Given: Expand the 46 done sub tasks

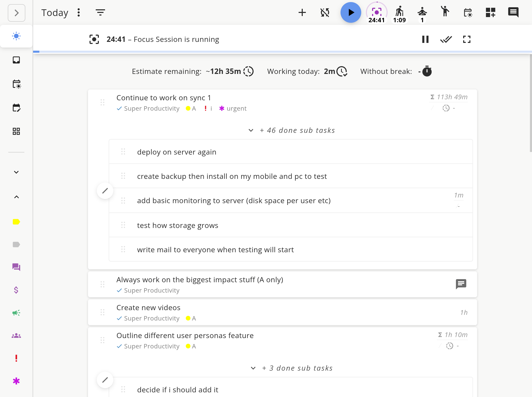Looking at the screenshot, I should tap(292, 130).
